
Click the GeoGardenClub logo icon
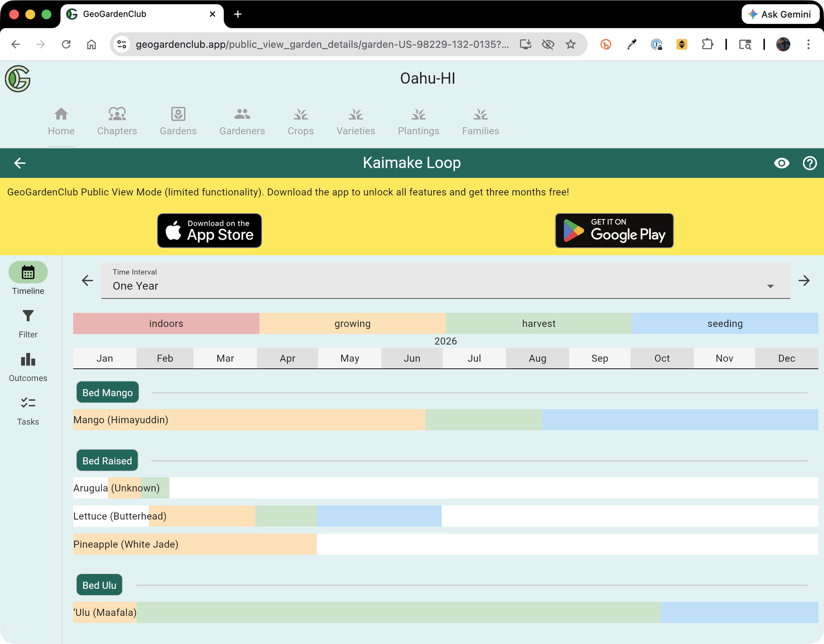(x=18, y=78)
